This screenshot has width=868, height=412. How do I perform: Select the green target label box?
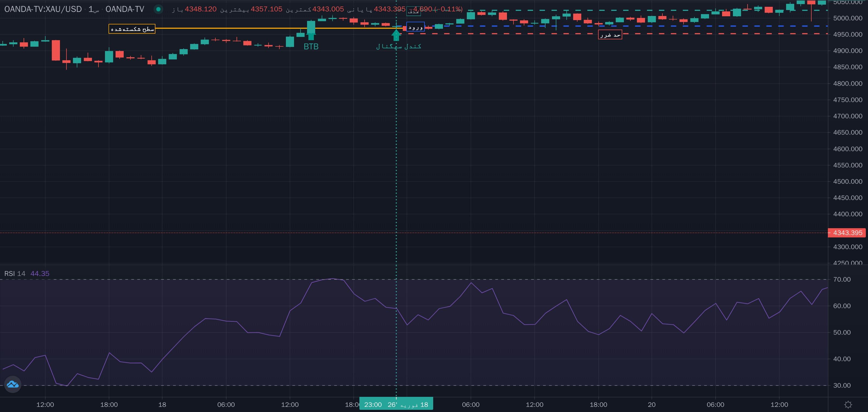click(413, 11)
